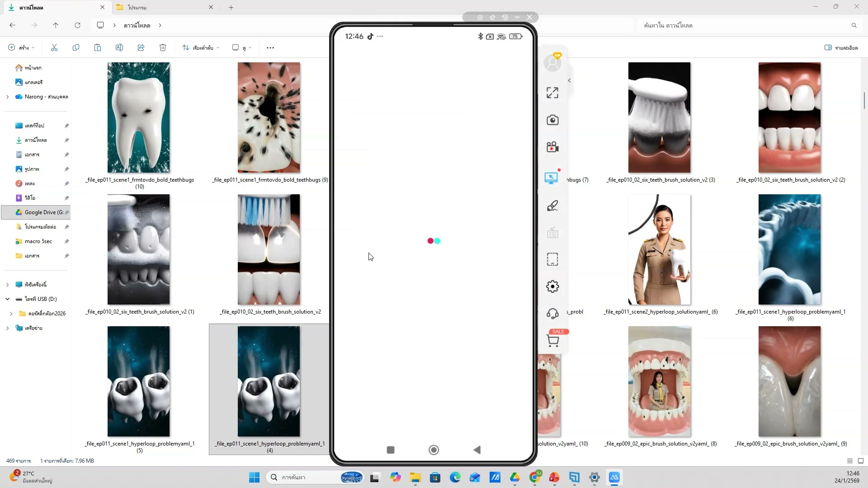
Task: Expand ไดรฟ์ USB (D:) in the sidebar
Action: click(7, 299)
